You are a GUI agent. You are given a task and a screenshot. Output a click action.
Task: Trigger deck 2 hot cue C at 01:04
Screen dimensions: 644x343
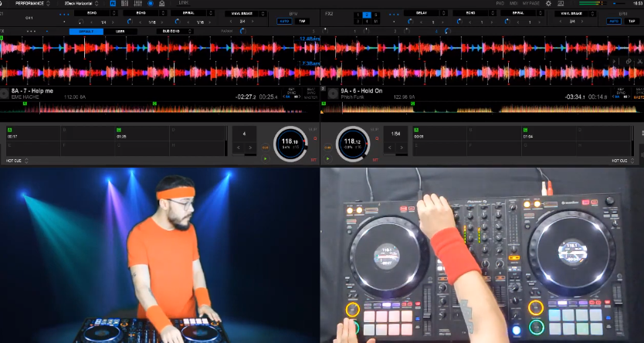coord(549,134)
